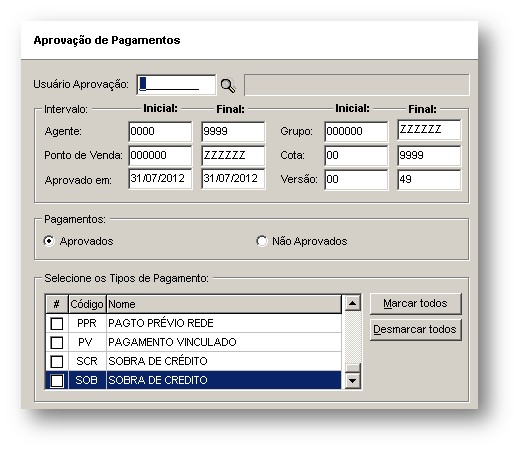This screenshot has height=451, width=520.
Task: Select the Aprovados radio button
Action: (49, 241)
